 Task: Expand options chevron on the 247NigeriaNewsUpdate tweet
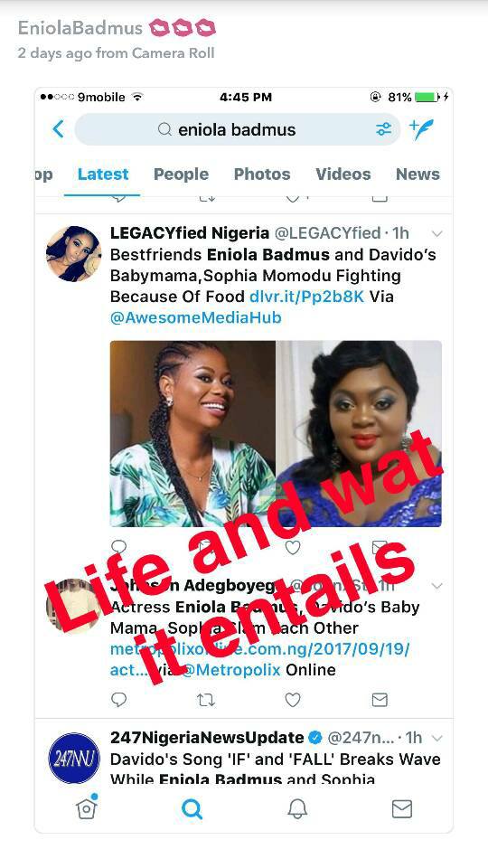437,738
